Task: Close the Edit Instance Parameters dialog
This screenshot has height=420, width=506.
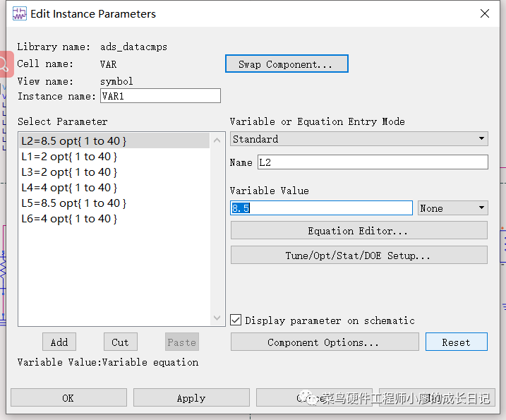Action: point(484,13)
